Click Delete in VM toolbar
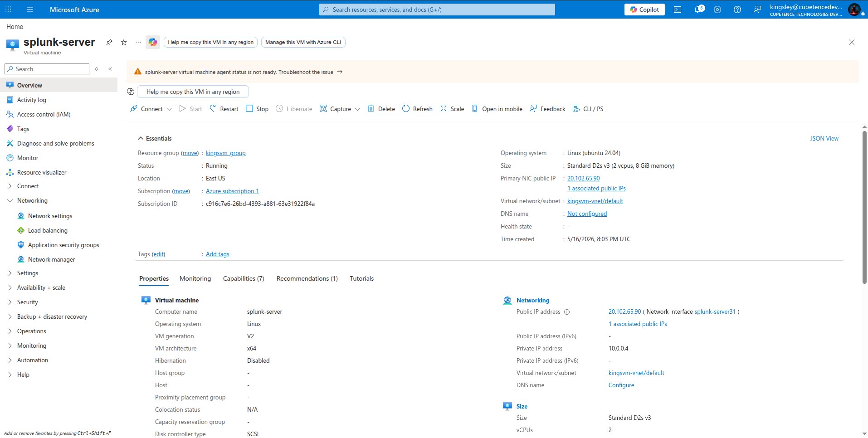868x438 pixels. pos(381,109)
